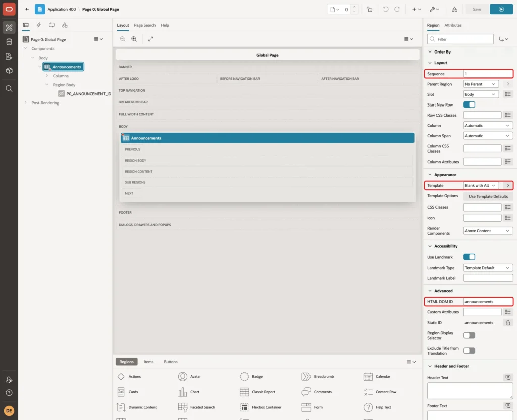This screenshot has width=517, height=420.
Task: Expand the Post-Rendering tree node
Action: (x=25, y=103)
